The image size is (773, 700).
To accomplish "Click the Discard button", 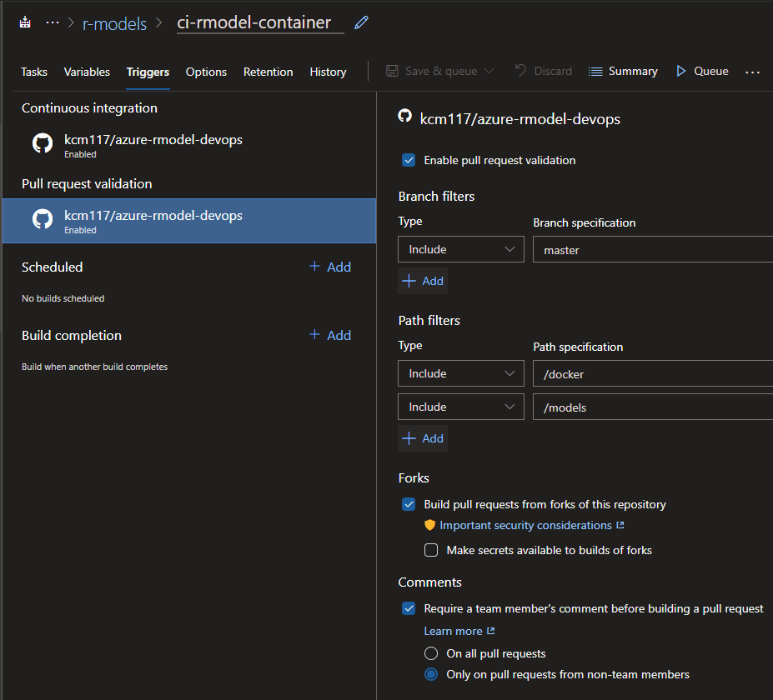I will point(544,71).
